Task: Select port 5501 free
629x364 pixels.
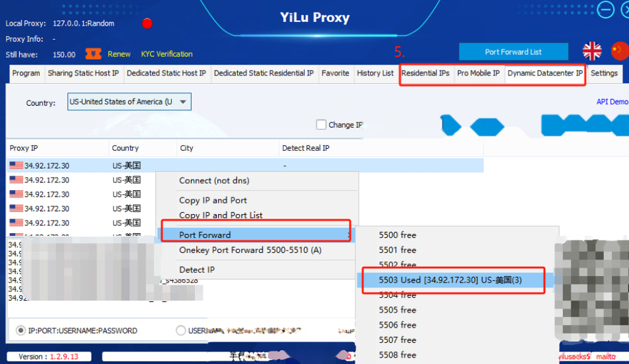Action: pyautogui.click(x=398, y=250)
